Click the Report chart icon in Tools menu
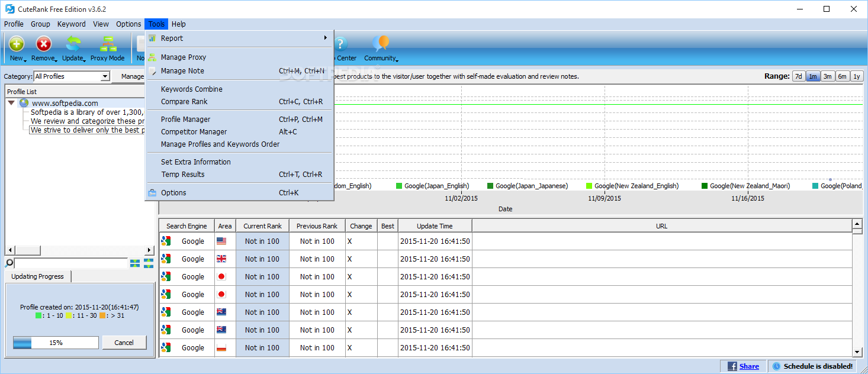The image size is (868, 374). click(152, 38)
